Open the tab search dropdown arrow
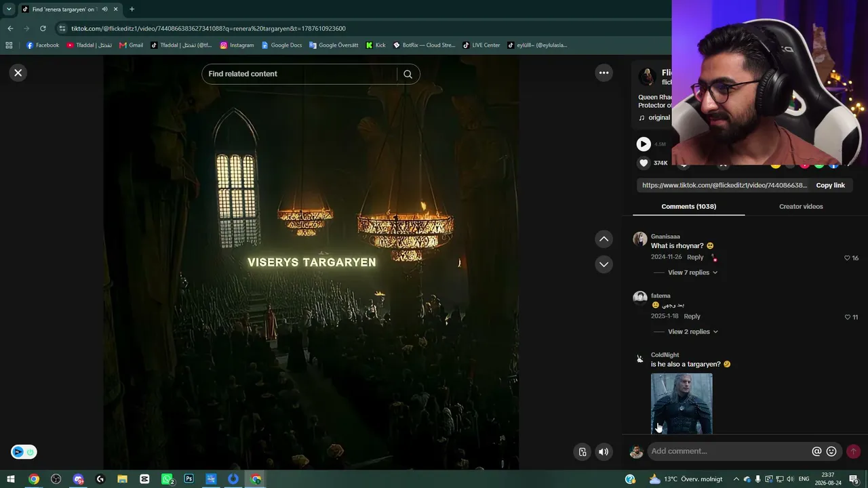 [x=9, y=9]
